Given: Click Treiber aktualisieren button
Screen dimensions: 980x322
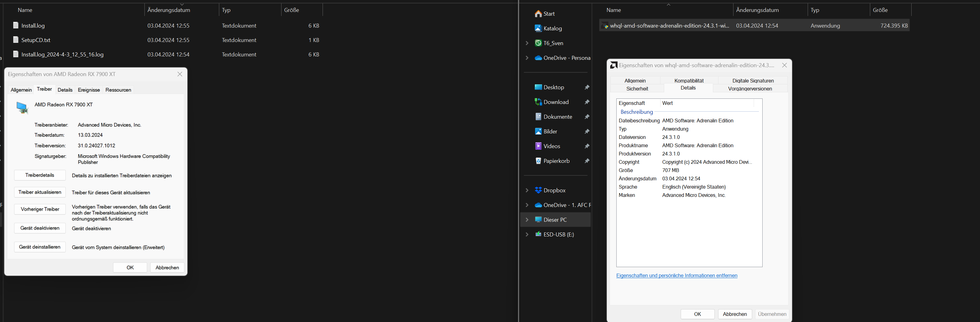Looking at the screenshot, I should click(x=40, y=192).
